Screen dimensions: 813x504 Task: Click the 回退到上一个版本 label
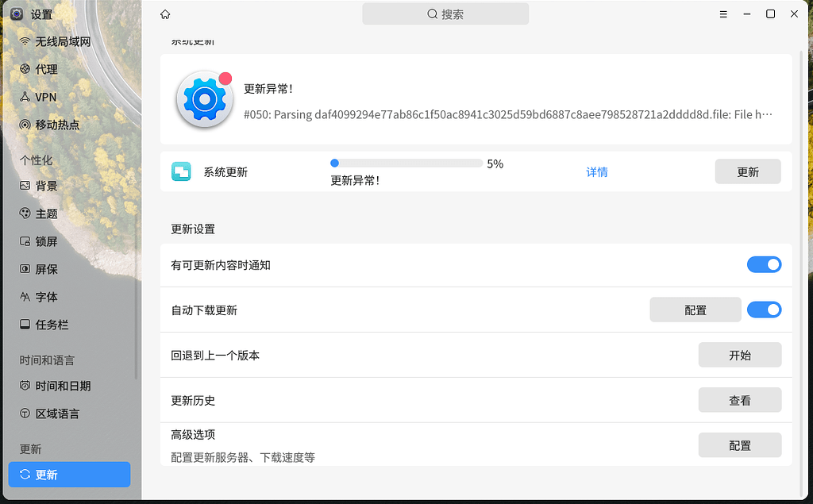[215, 356]
